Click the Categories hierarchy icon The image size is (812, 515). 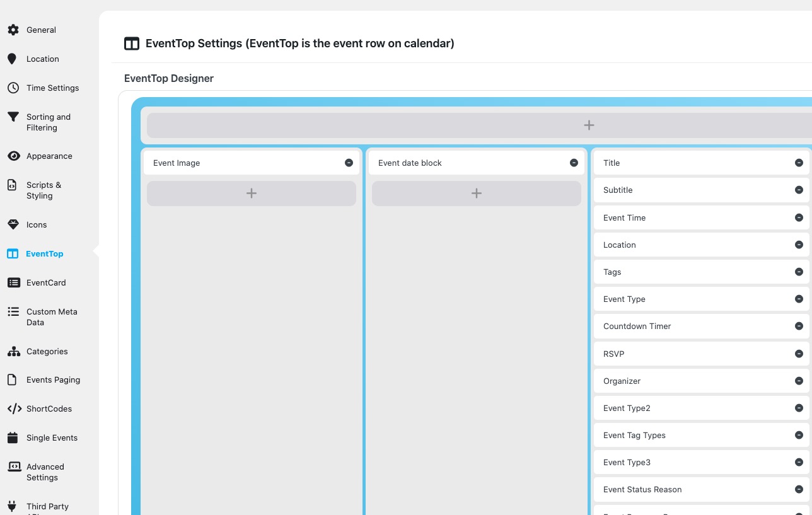click(x=13, y=351)
